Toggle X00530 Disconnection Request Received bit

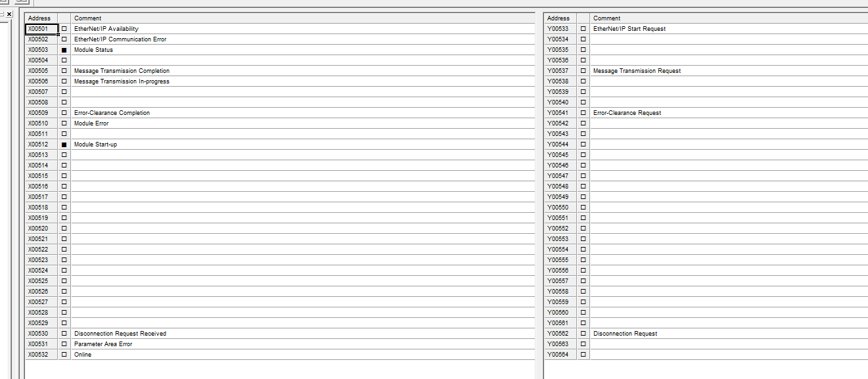[x=64, y=334]
